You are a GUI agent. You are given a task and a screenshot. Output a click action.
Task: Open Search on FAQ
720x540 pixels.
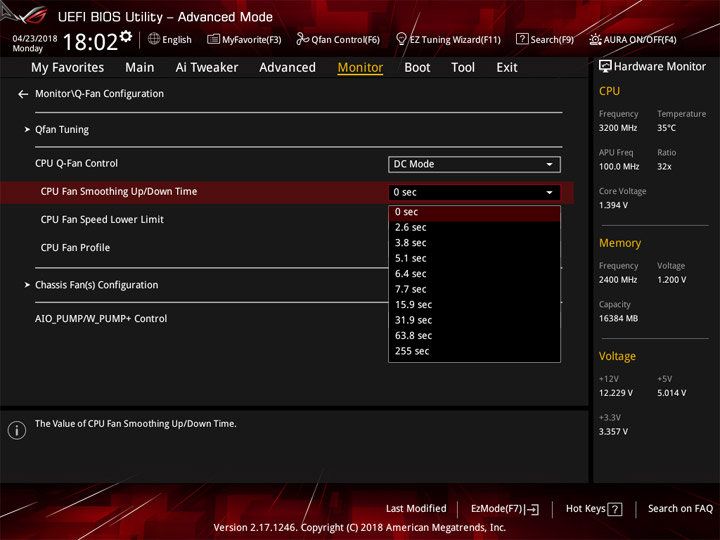pyautogui.click(x=680, y=509)
